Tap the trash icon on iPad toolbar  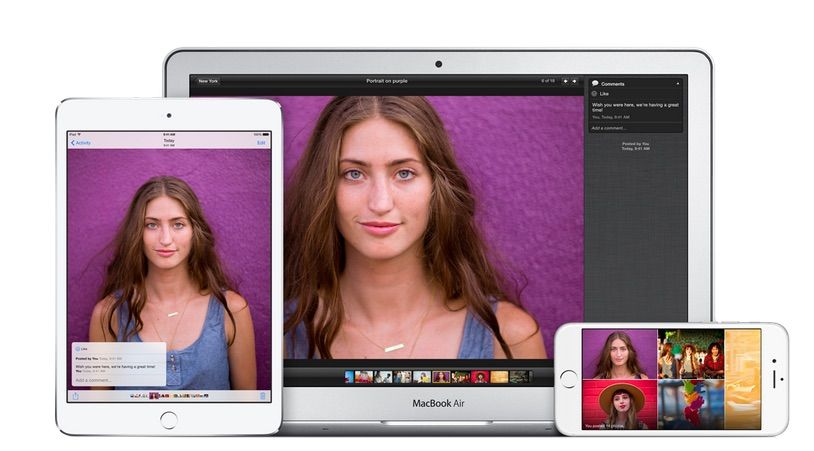262,395
